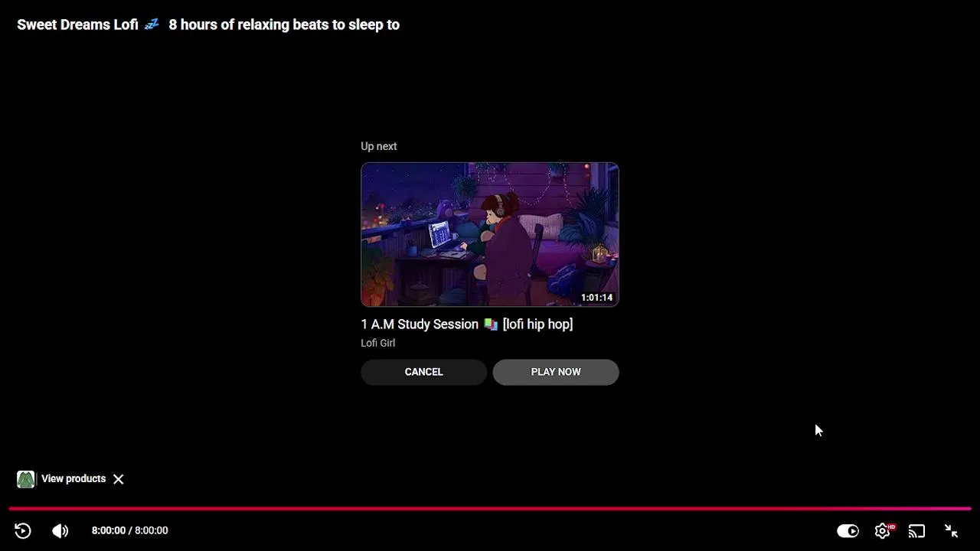
Task: Click the 8:00:00 / 8:00:00 time display
Action: click(130, 530)
